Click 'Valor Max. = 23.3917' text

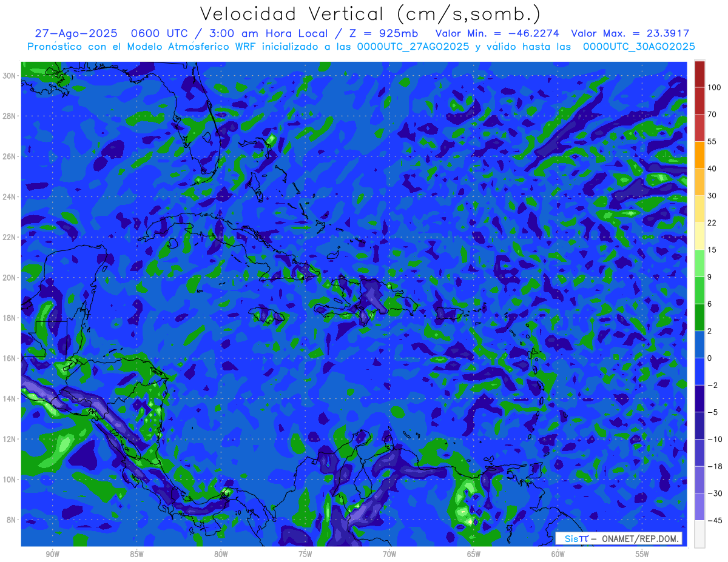630,33
